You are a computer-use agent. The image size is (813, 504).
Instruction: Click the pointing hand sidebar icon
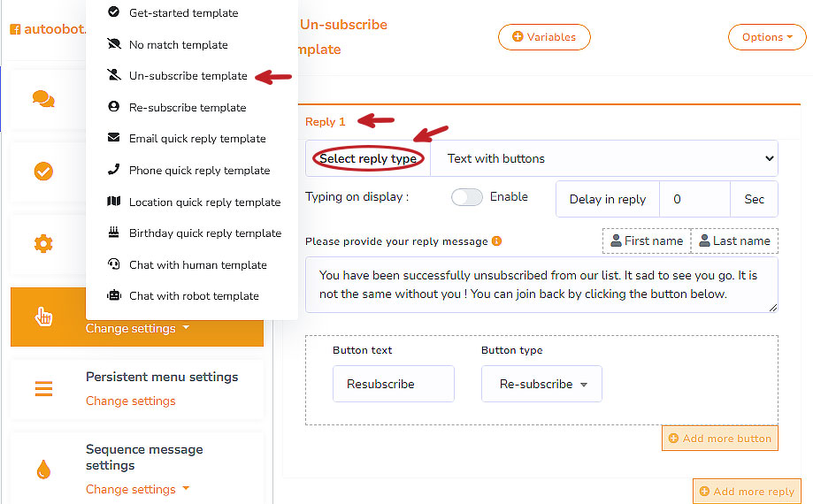pos(43,317)
